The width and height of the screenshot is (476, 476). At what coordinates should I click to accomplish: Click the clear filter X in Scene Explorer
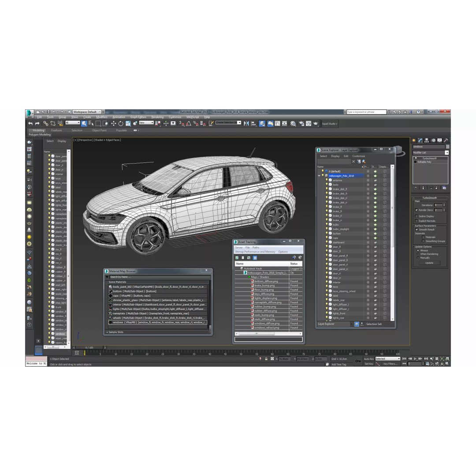point(353,161)
